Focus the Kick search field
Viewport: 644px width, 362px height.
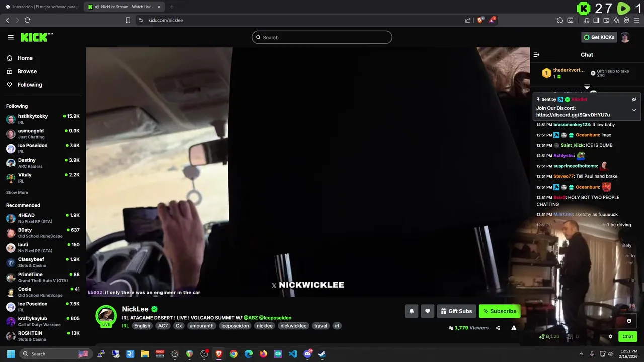click(322, 37)
